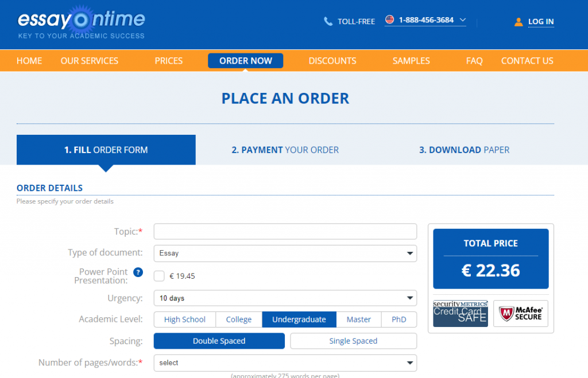The image size is (588, 378).
Task: Click the toll-free phone handset icon
Action: [x=328, y=21]
